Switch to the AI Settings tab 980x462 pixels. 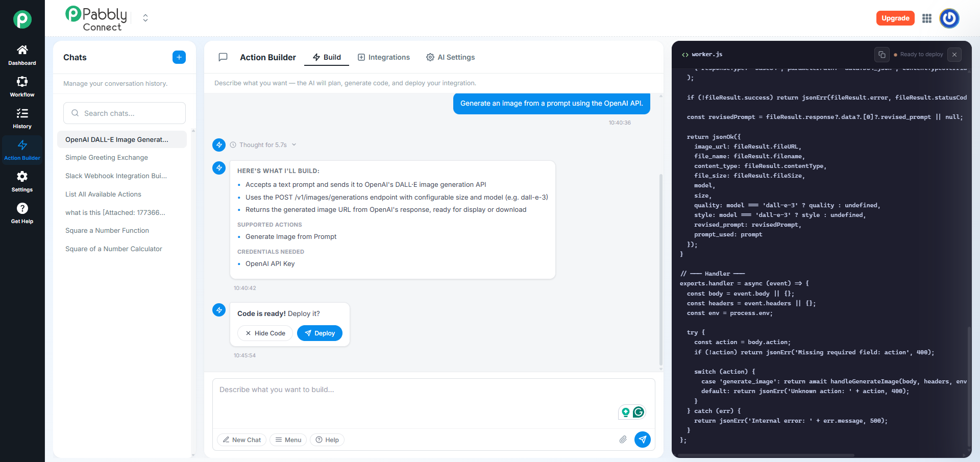[451, 57]
